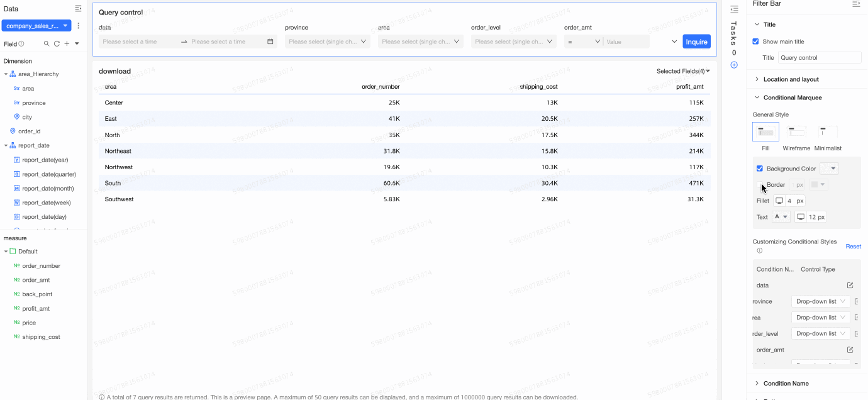Expand the Location and layout section
The width and height of the screenshot is (868, 400).
[x=757, y=79]
